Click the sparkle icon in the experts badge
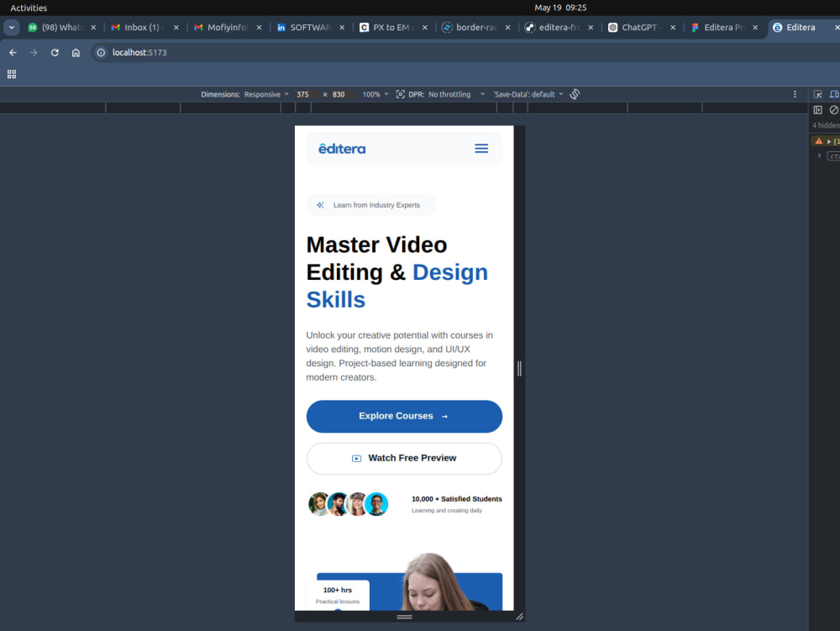840x631 pixels. [320, 205]
